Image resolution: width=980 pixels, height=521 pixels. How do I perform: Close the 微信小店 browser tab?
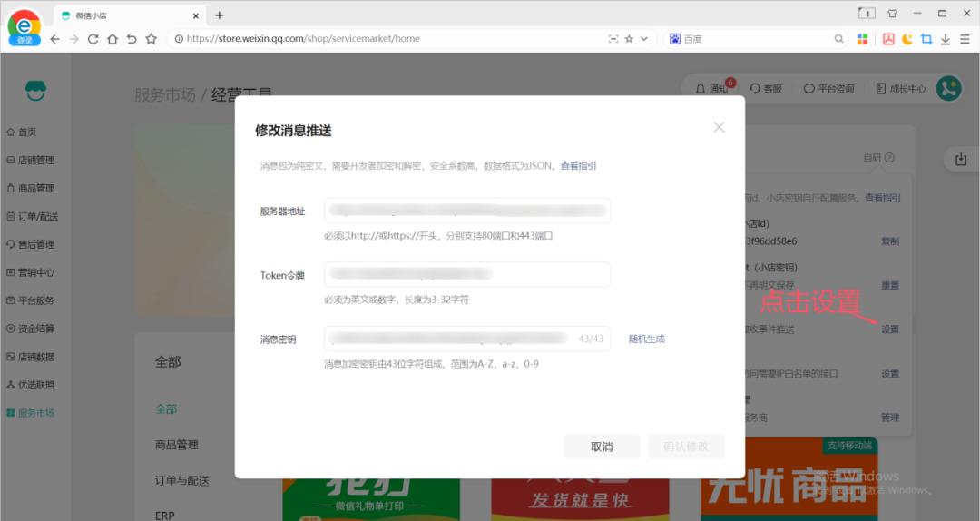(196, 15)
